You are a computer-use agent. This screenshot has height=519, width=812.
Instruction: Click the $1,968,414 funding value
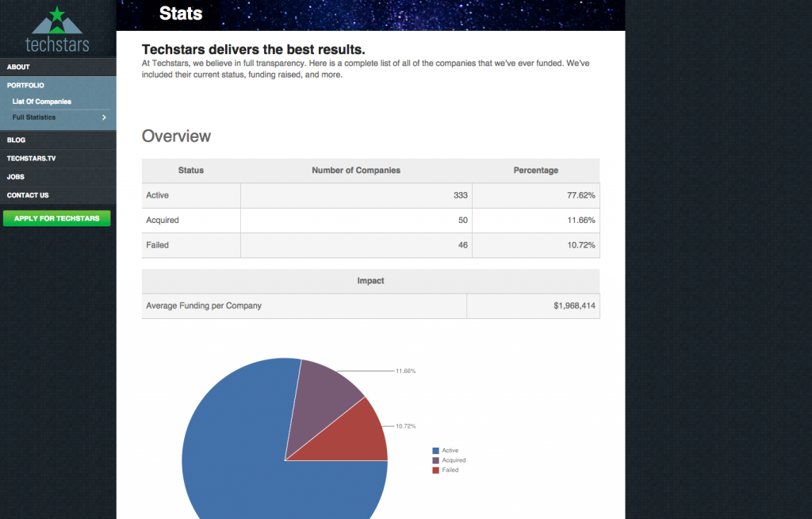coord(574,306)
